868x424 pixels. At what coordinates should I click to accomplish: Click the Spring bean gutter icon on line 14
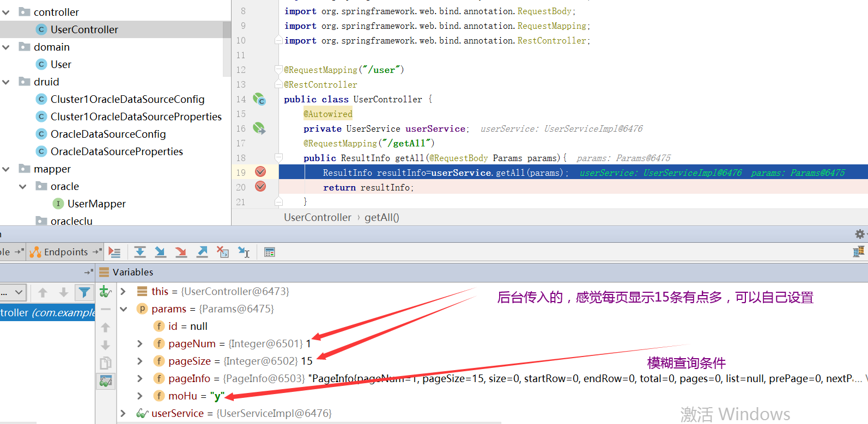click(x=259, y=100)
